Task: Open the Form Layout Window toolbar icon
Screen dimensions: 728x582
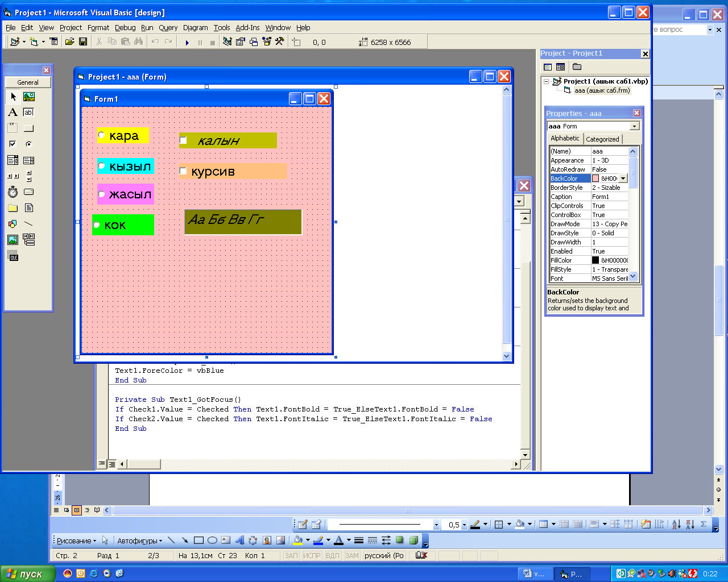Action: click(254, 42)
